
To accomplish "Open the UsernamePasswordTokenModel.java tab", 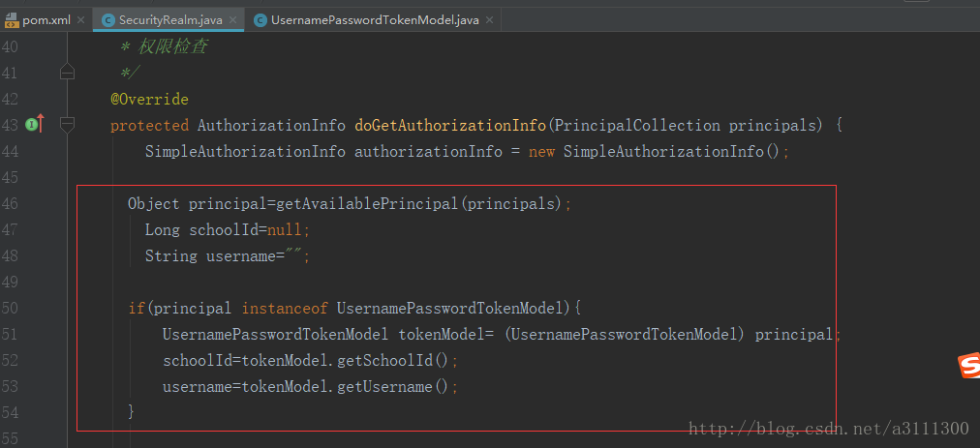I will click(373, 20).
